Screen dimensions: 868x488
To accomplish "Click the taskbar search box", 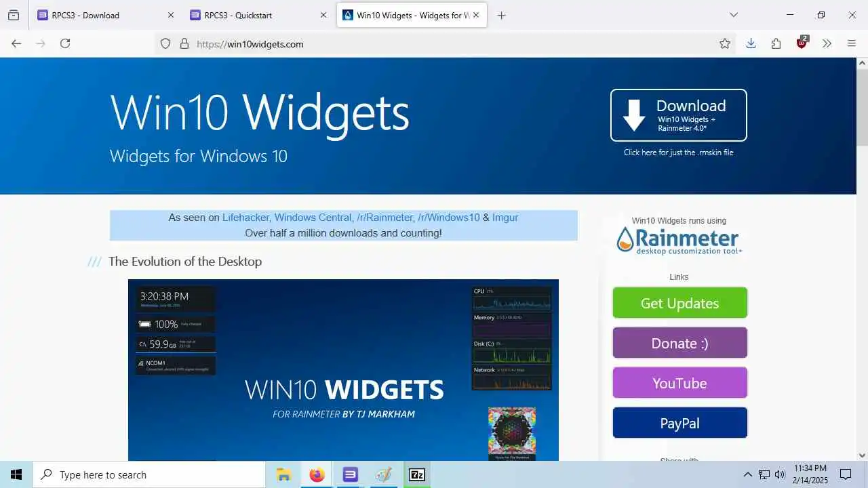I will (149, 474).
